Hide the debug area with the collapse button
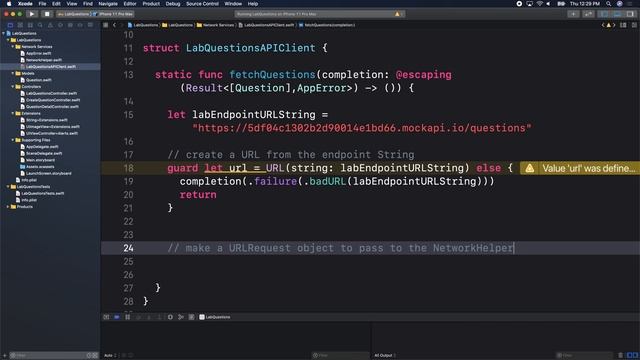640x360 pixels. coord(106,317)
